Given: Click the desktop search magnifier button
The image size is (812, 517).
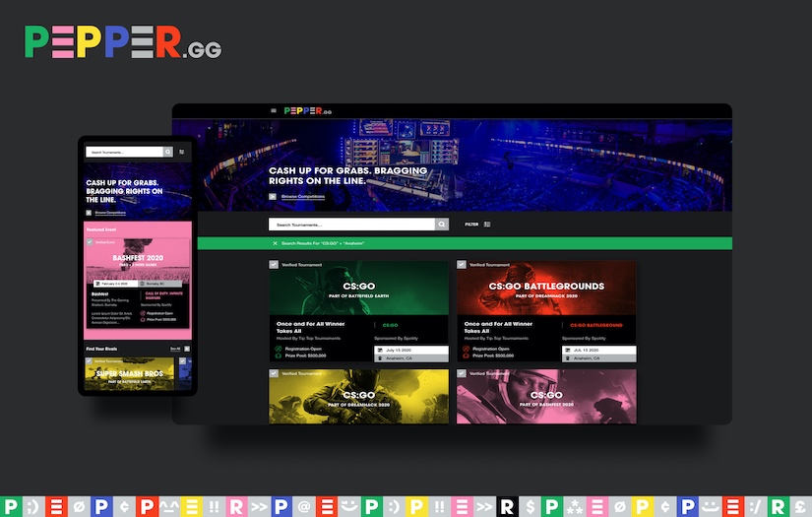Looking at the screenshot, I should coord(442,225).
